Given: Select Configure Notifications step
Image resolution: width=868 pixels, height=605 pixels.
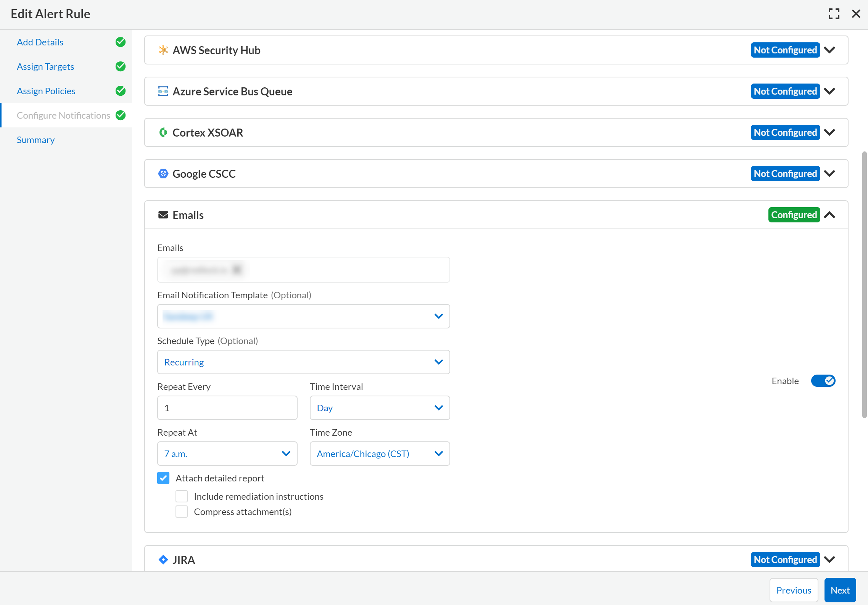Looking at the screenshot, I should tap(63, 115).
